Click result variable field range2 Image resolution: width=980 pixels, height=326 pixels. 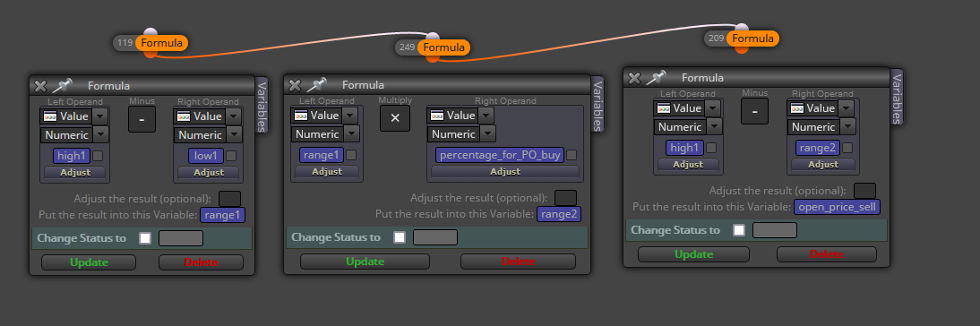(559, 214)
